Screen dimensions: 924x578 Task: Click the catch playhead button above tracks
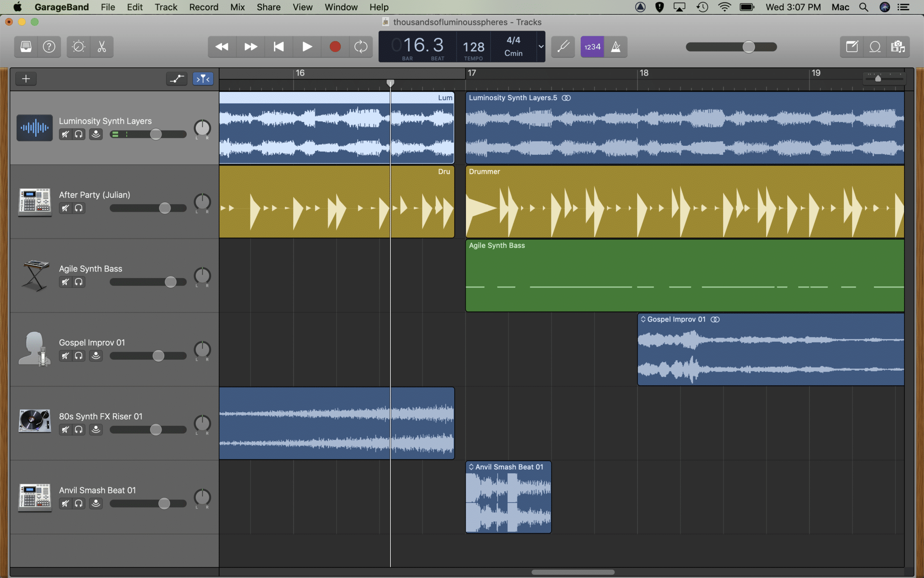click(203, 79)
